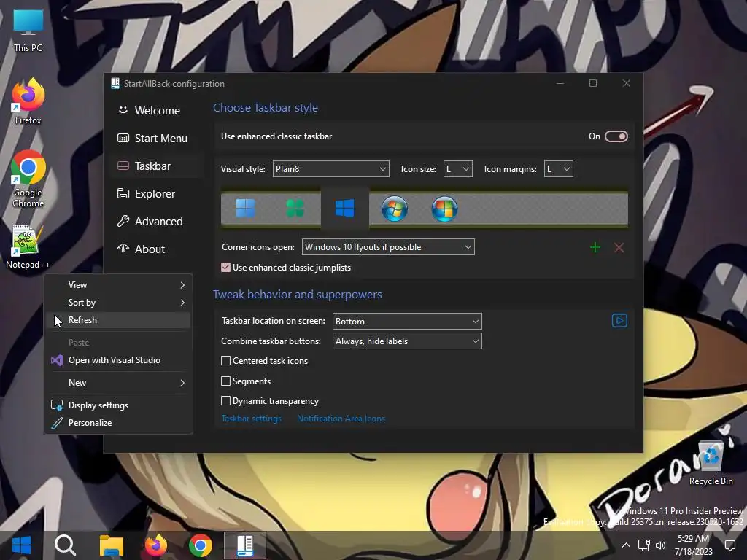The image size is (747, 560).
Task: Open Taskbar location on screen dropdown
Action: tap(407, 322)
